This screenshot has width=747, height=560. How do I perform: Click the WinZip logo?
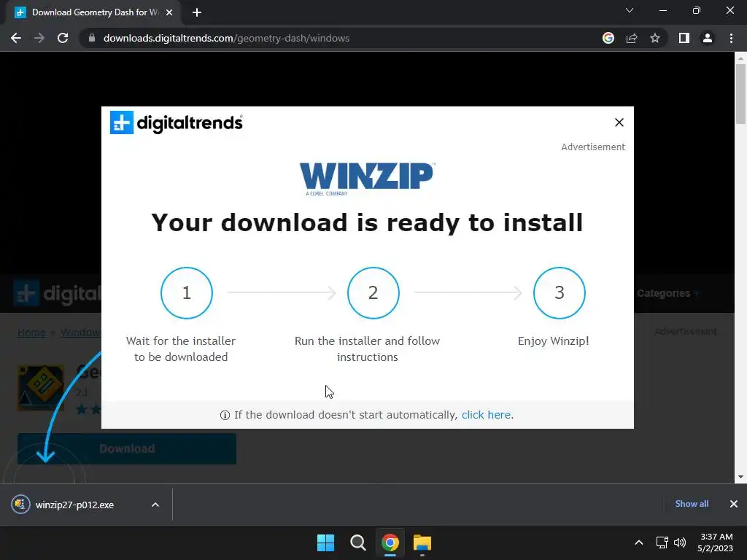pyautogui.click(x=368, y=179)
